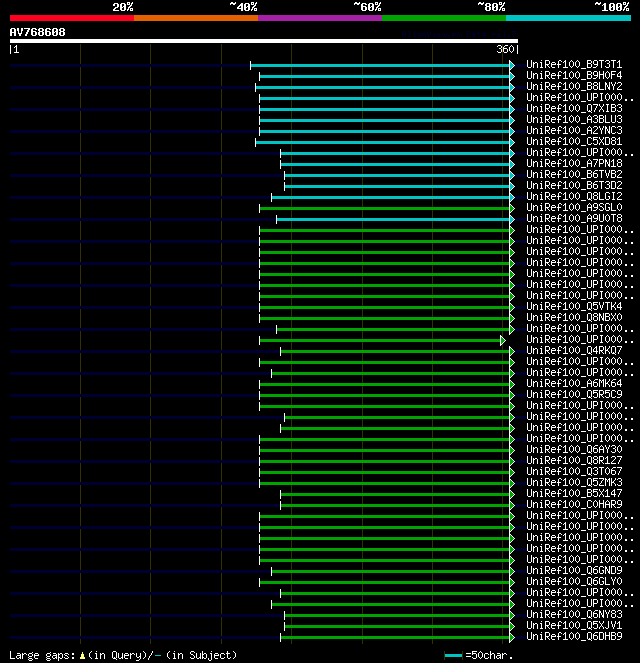Open hit UniRef100_A3BLU3 label
The height and width of the screenshot is (663, 640).
(x=574, y=119)
